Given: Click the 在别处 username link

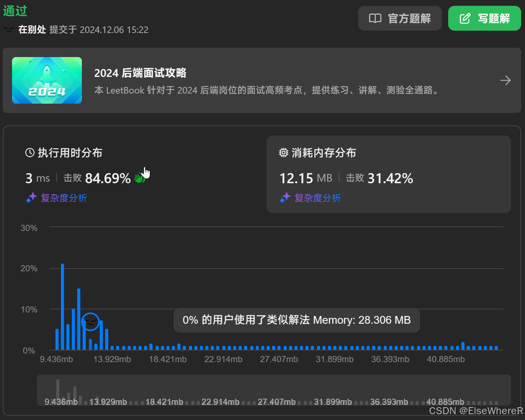Looking at the screenshot, I should pos(32,30).
